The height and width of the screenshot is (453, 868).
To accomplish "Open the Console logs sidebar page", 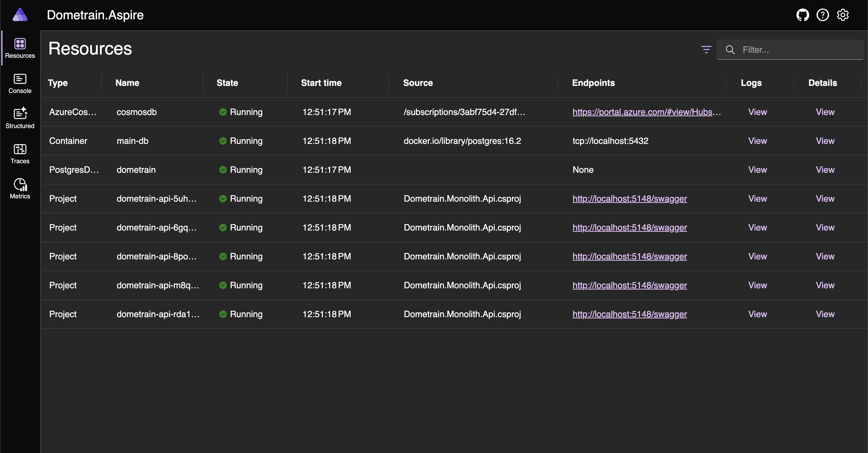I will click(20, 83).
